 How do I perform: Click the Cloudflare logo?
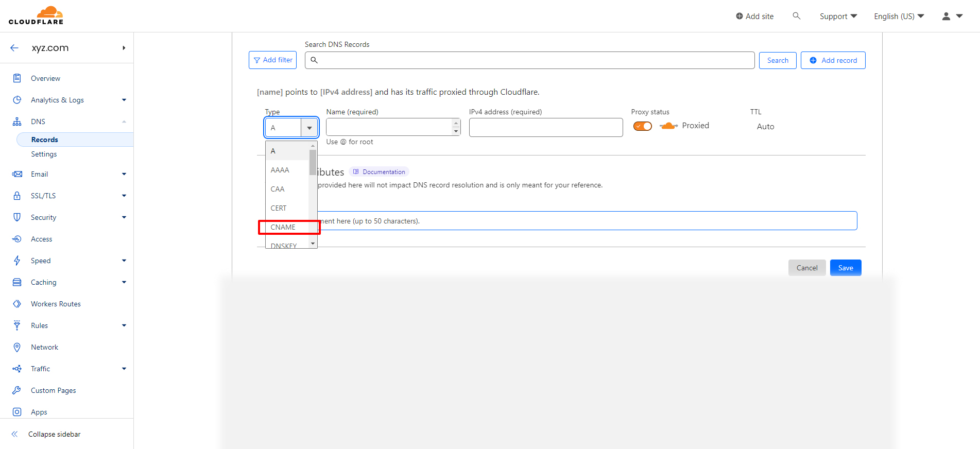[36, 15]
